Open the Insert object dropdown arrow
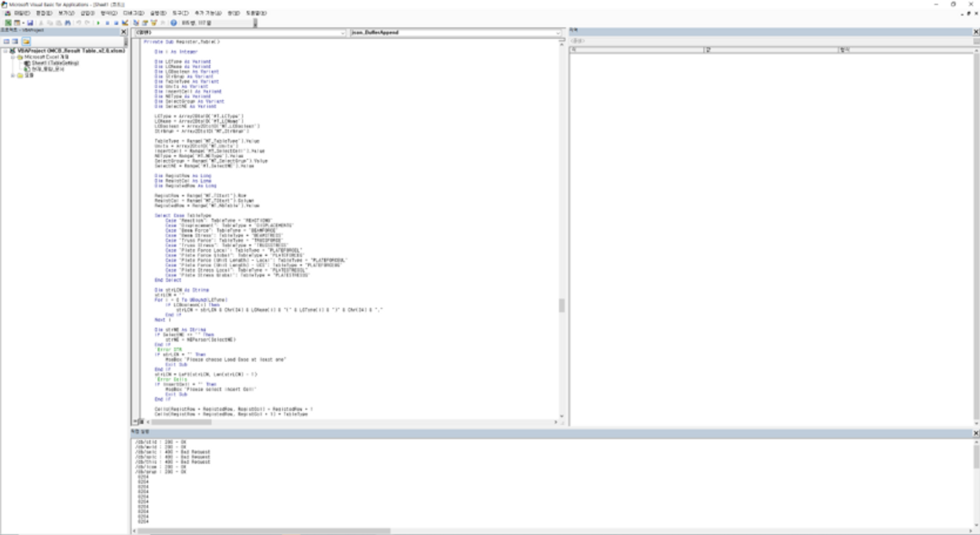Image resolution: width=980 pixels, height=535 pixels. (x=24, y=23)
